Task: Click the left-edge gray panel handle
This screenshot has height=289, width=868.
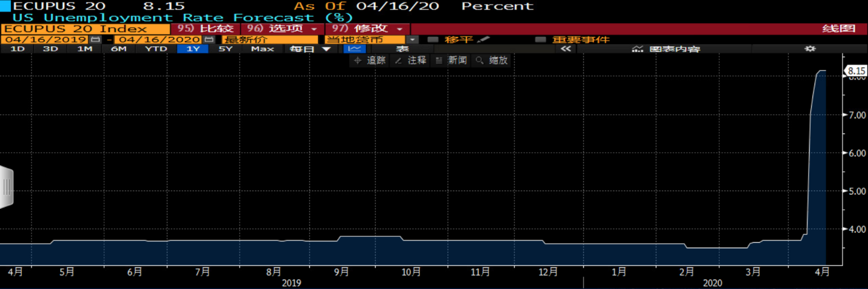Action: coord(6,186)
